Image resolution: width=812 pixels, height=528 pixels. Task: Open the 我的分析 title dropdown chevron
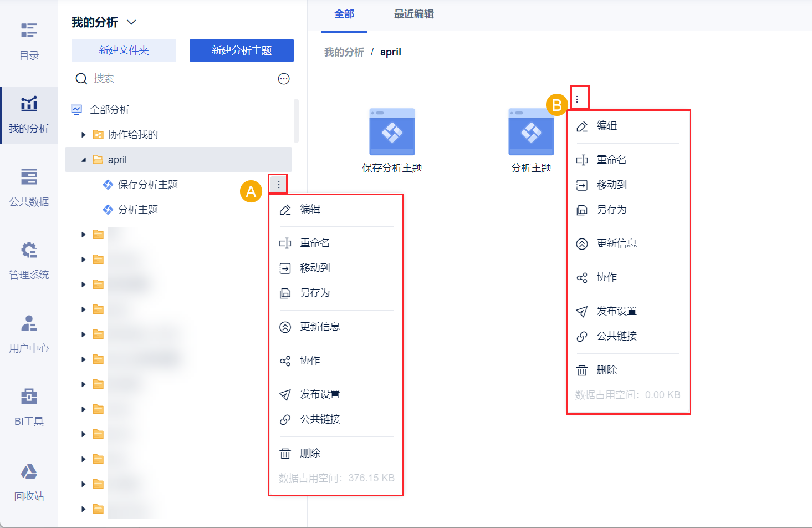[x=131, y=23]
